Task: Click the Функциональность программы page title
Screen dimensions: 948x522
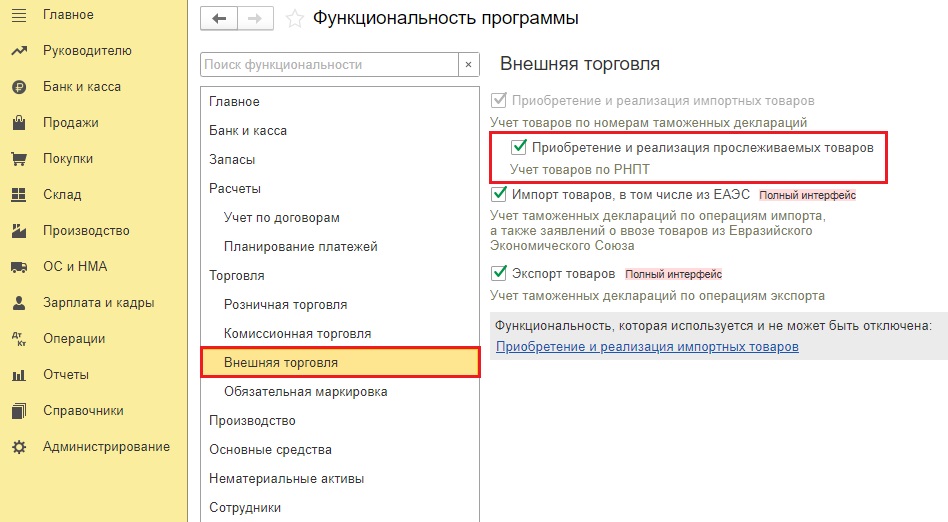Action: click(446, 18)
